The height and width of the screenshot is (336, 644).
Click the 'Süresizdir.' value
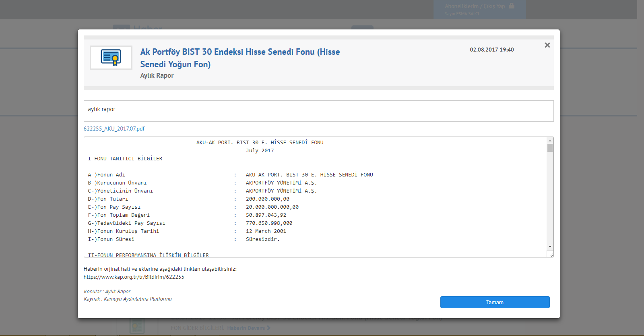pos(263,239)
